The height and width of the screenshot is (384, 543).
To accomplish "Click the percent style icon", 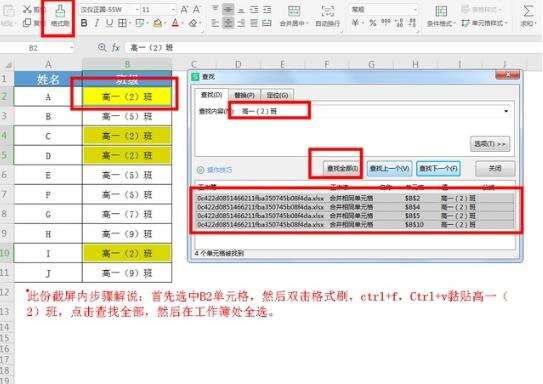I will click(372, 23).
